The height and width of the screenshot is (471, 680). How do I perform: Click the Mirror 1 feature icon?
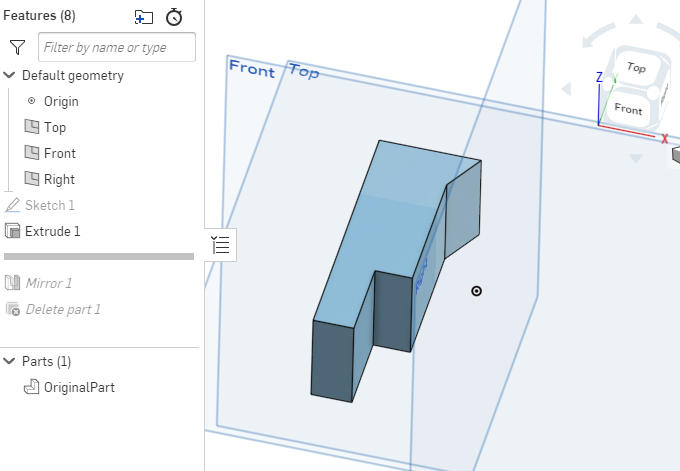pos(13,283)
